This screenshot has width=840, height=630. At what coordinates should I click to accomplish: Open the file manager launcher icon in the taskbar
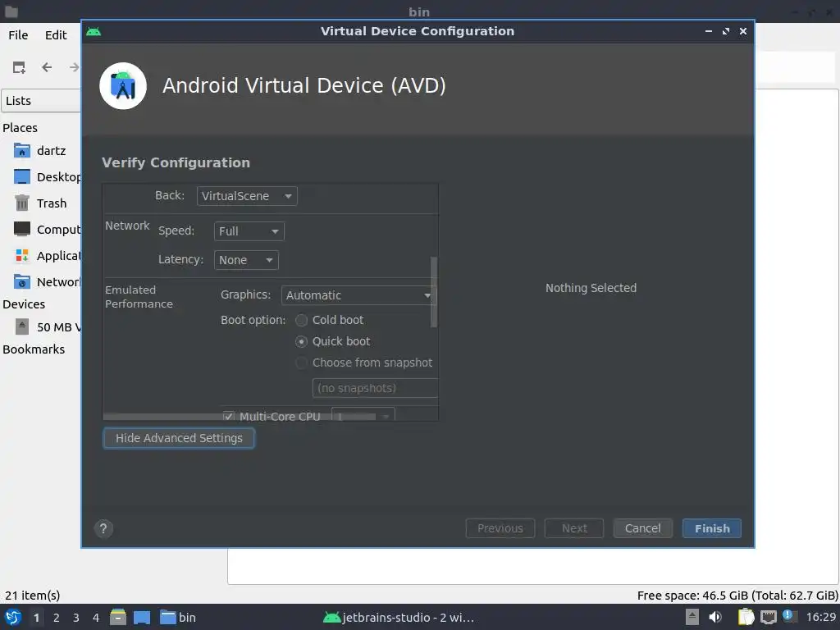(118, 617)
